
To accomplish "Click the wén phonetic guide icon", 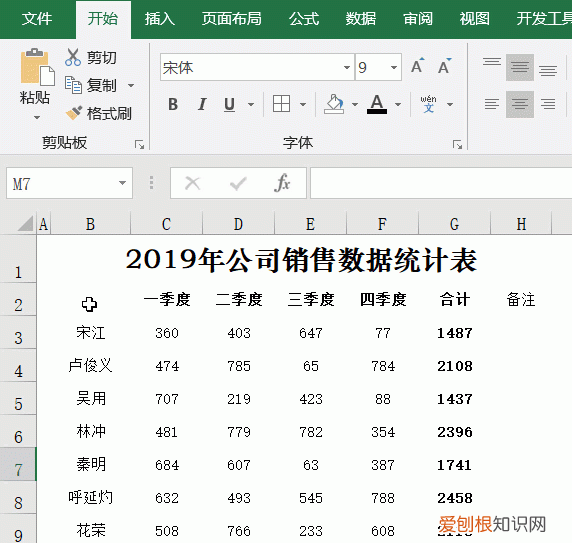I will 428,104.
